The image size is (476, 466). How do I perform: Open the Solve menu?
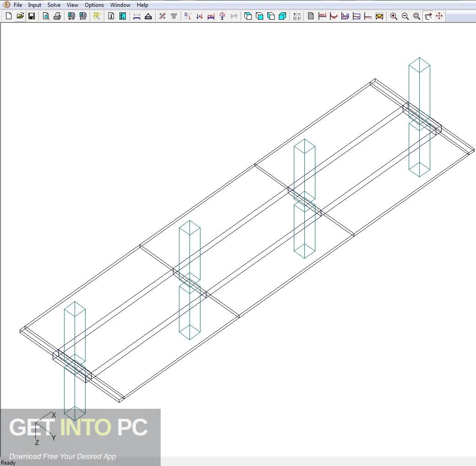pos(54,5)
